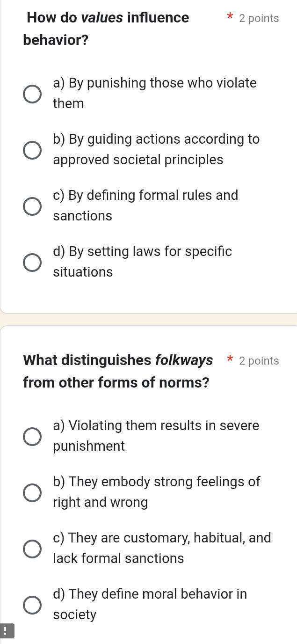297x644 pixels.
Task: Select radio for 'By punishing those who violate them'
Action: 32,94
